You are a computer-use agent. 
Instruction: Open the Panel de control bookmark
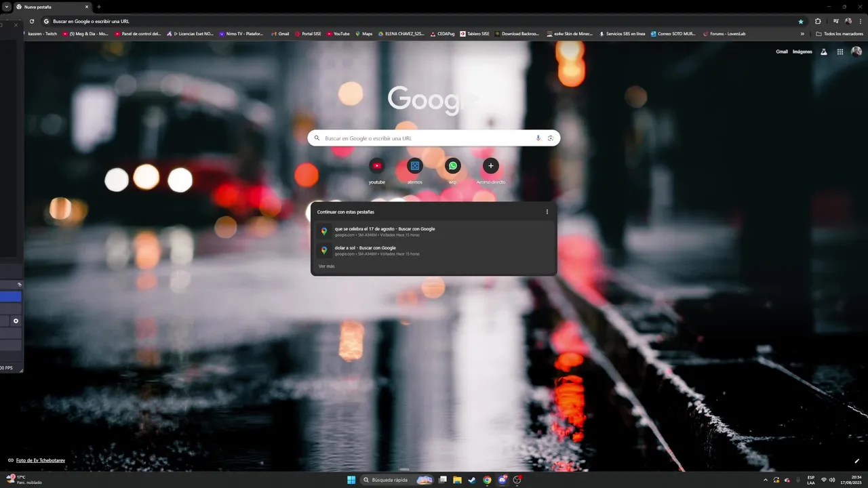click(x=138, y=34)
